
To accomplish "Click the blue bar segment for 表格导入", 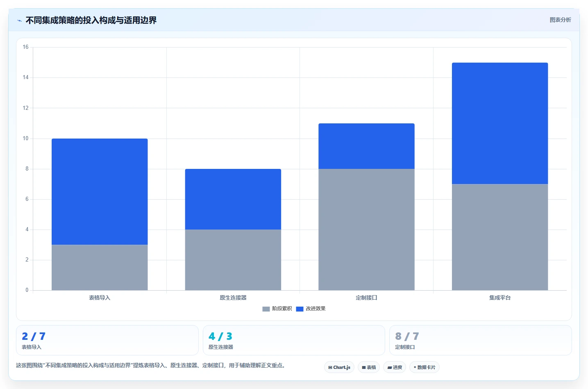I will point(100,191).
